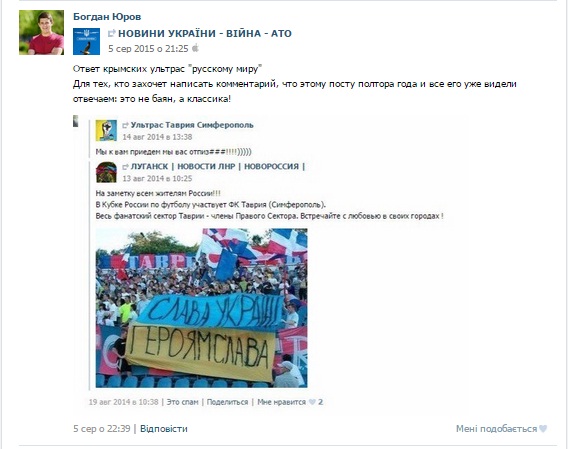The width and height of the screenshot is (572, 449).
Task: Click Мне нравится heart icon
Action: click(x=312, y=402)
